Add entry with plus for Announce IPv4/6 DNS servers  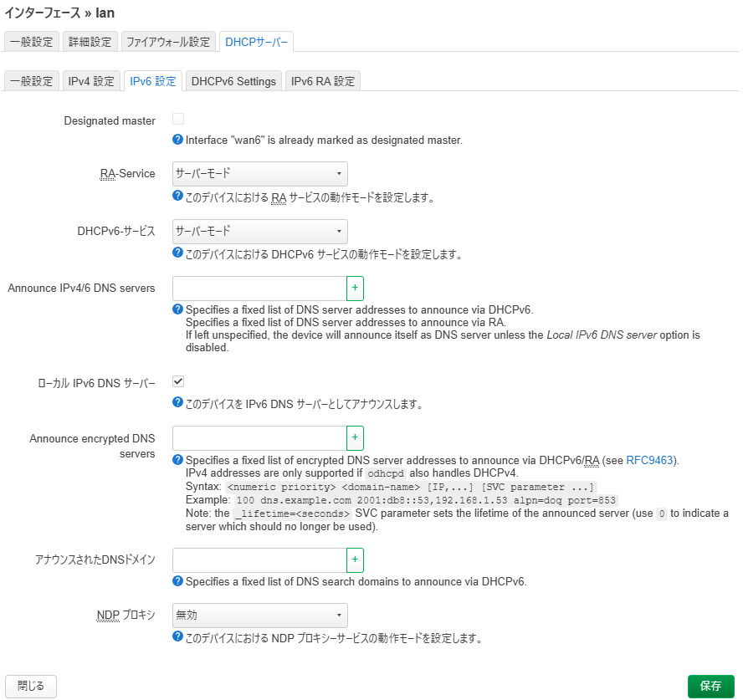point(355,289)
